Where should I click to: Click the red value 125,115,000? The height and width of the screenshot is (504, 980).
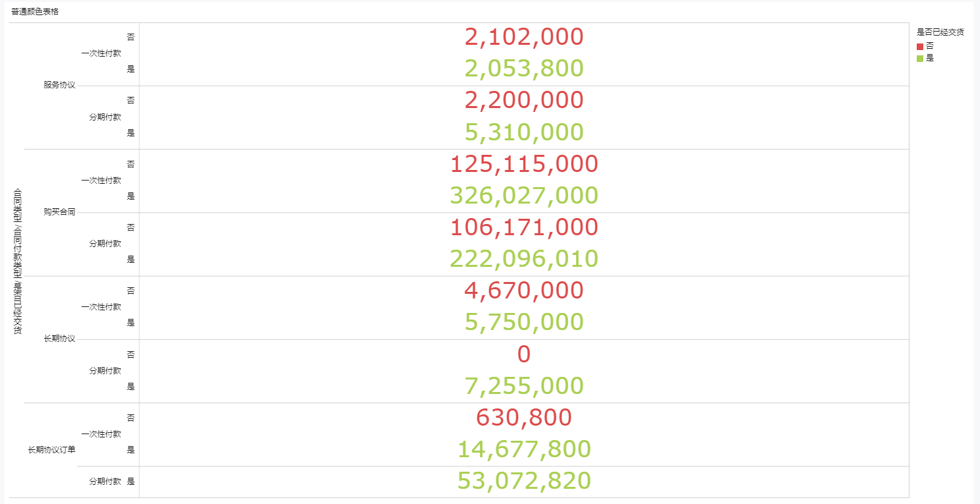point(524,164)
